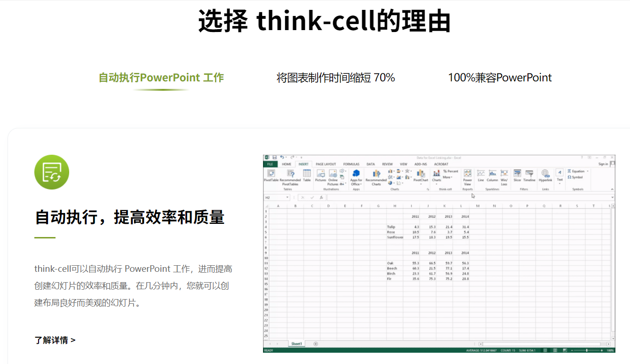The image size is (630, 364).
Task: Expand the formula bar with the chevron
Action: click(x=613, y=198)
